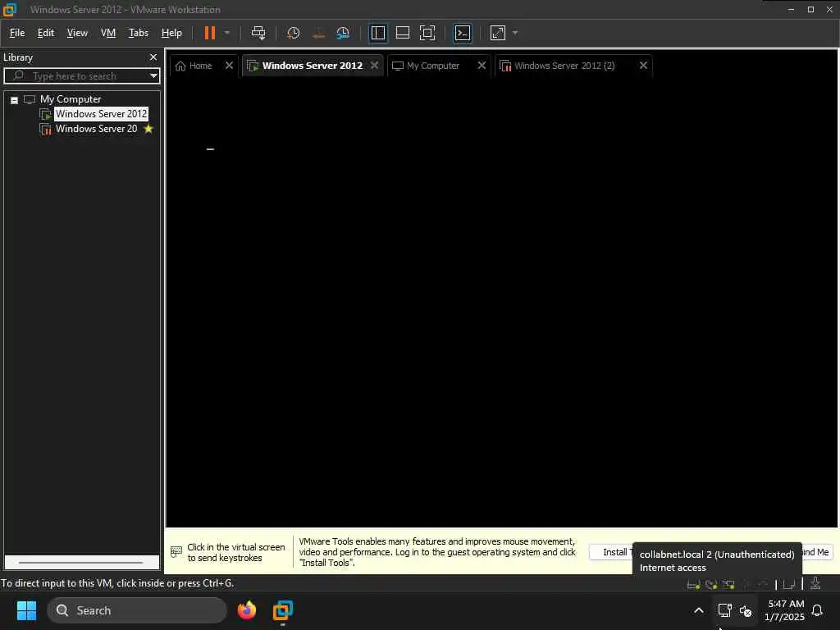
Task: Select Windows Server 2012 in library
Action: click(101, 113)
